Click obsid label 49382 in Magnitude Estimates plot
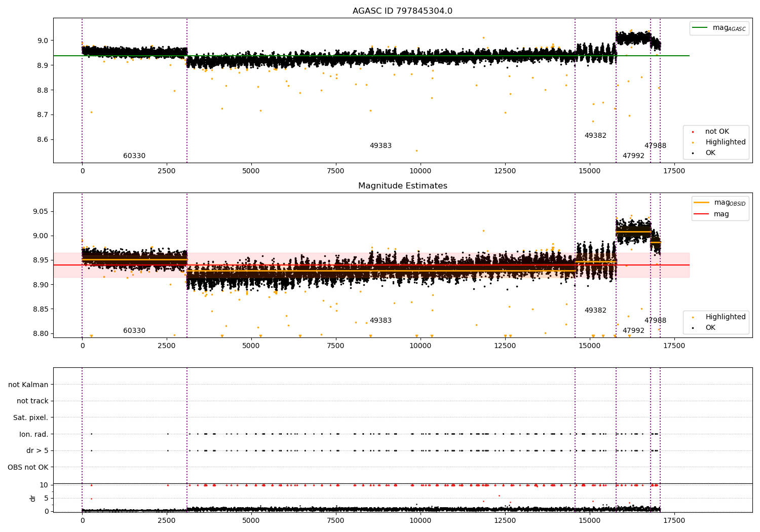Screen dimensions: 760x532 (595, 311)
